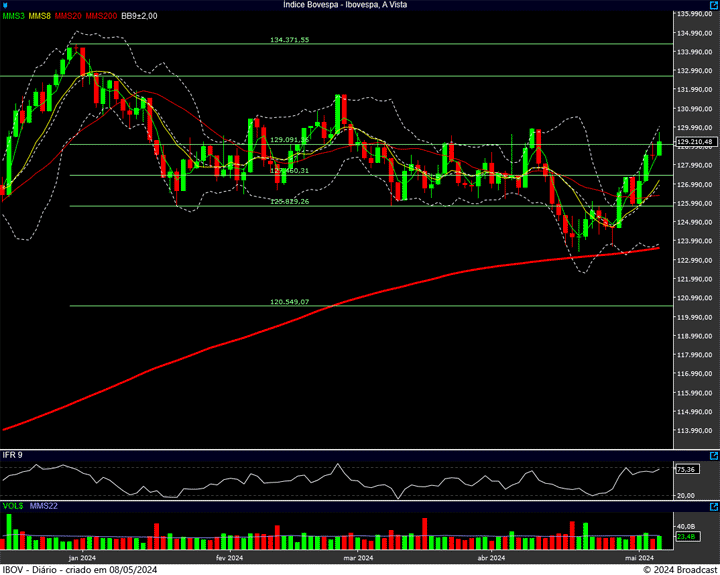Screen dimensions: 720x575
Task: Click the mar 2024 time axis label
Action: tap(358, 557)
